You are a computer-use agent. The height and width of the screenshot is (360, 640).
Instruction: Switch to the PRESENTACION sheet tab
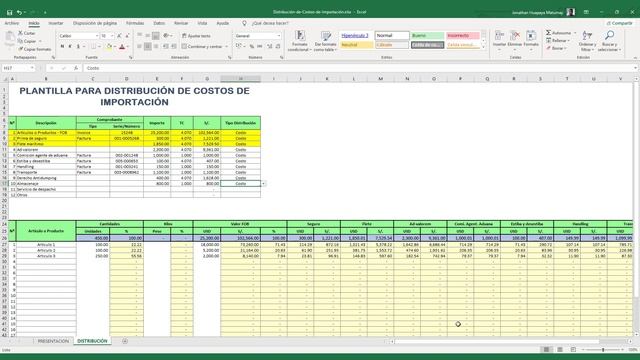[x=53, y=341]
